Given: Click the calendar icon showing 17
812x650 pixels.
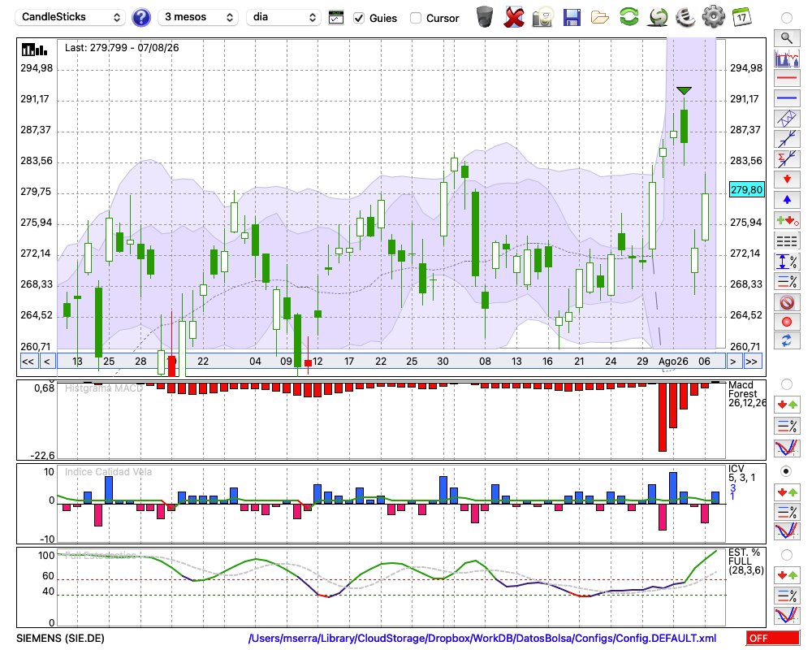Looking at the screenshot, I should (x=741, y=17).
